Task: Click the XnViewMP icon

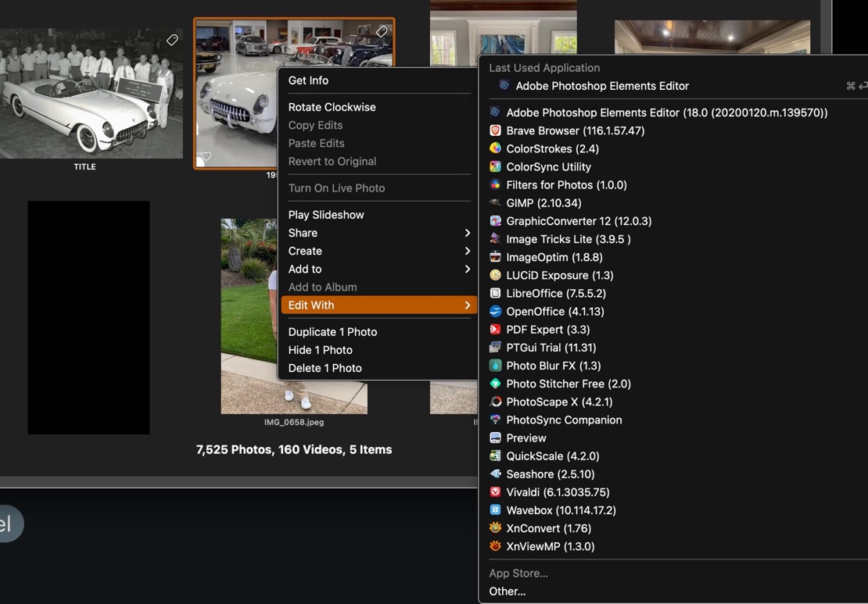Action: coord(495,546)
